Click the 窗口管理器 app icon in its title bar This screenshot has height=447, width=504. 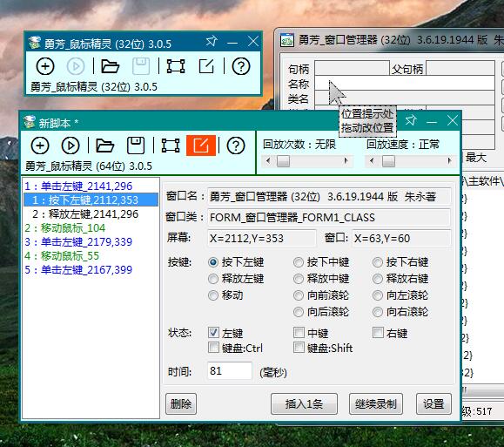click(x=287, y=40)
